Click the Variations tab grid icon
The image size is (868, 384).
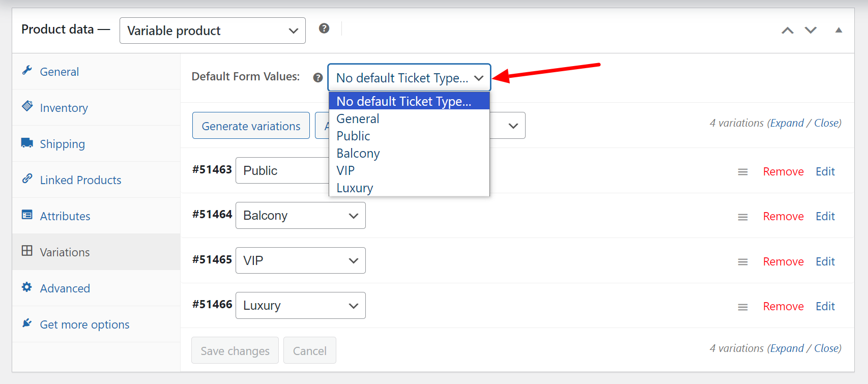click(x=27, y=251)
